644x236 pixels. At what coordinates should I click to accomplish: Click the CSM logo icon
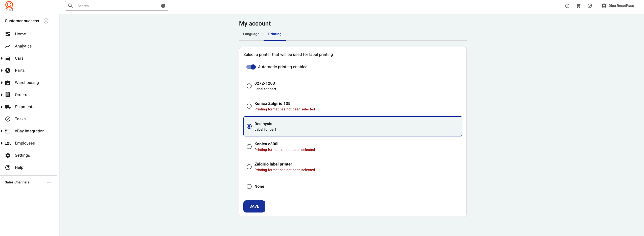point(9,6)
